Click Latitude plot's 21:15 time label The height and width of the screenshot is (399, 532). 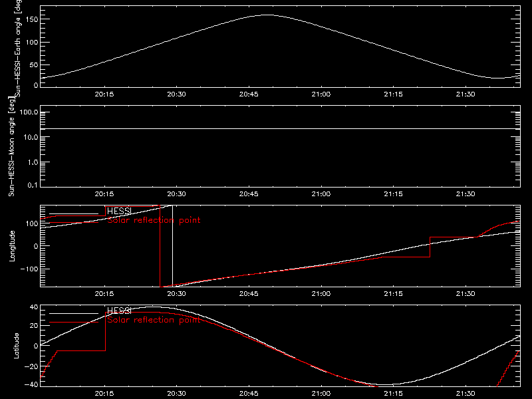(x=393, y=394)
